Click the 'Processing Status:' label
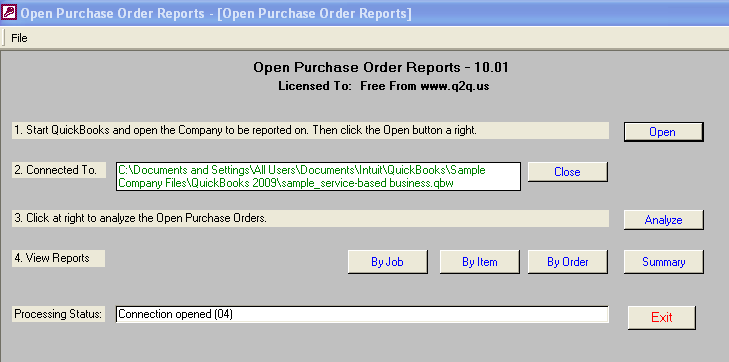The width and height of the screenshot is (729, 362). [59, 314]
